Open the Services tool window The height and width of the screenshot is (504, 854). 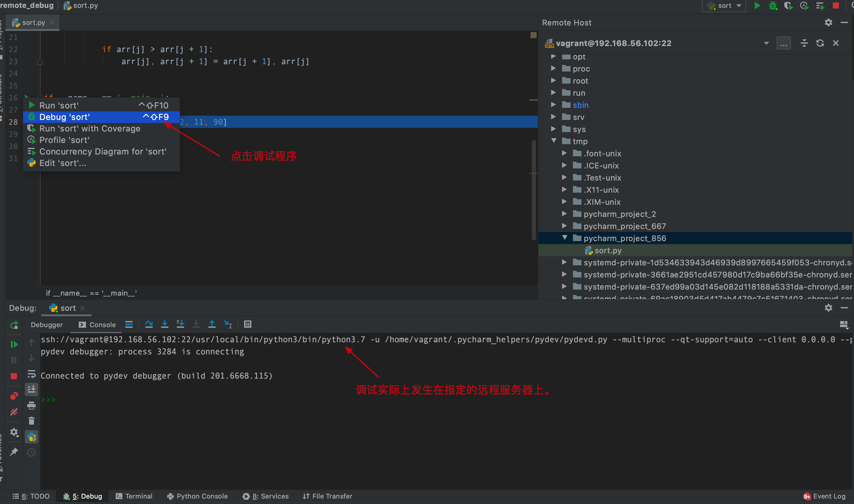(266, 496)
